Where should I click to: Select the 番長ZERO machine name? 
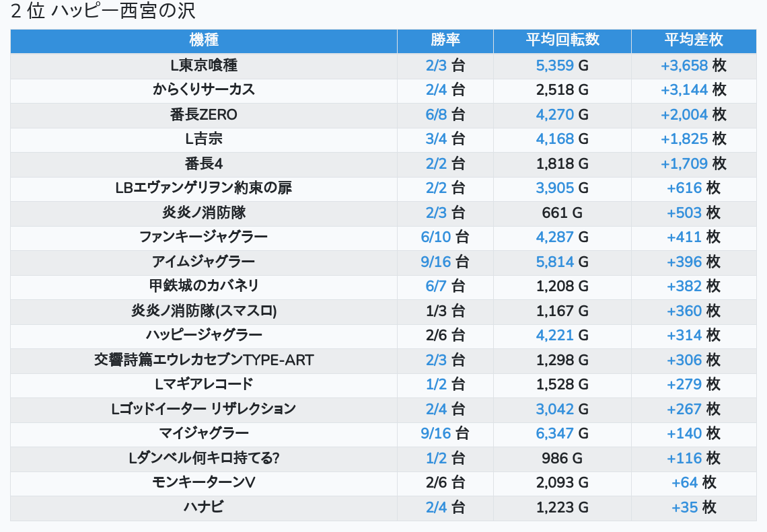(x=203, y=115)
